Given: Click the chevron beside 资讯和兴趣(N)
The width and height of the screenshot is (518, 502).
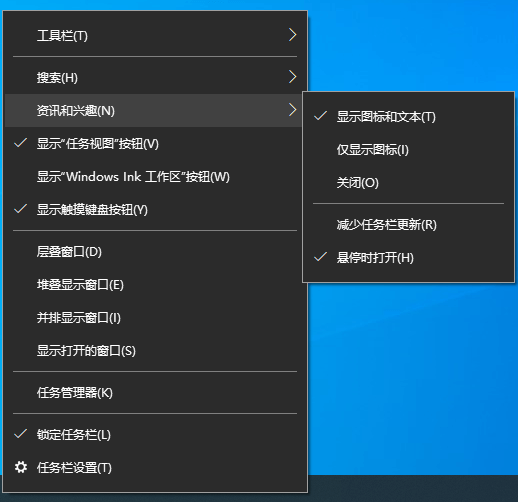Looking at the screenshot, I should click(292, 110).
